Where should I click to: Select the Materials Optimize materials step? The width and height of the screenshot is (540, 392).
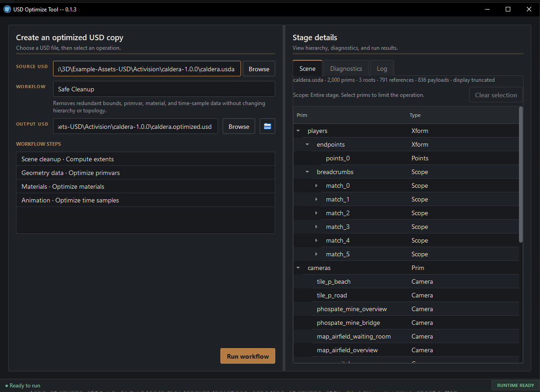point(145,186)
